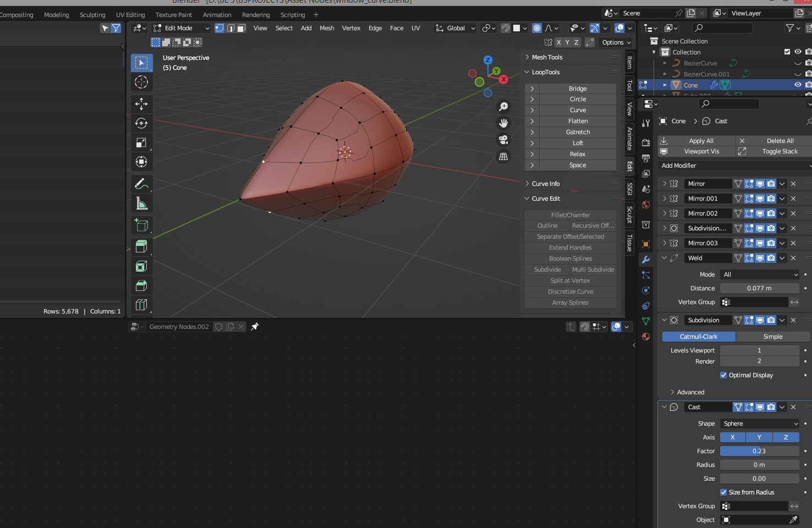Select the 3D Cursor tool
812x528 pixels.
coord(141,82)
